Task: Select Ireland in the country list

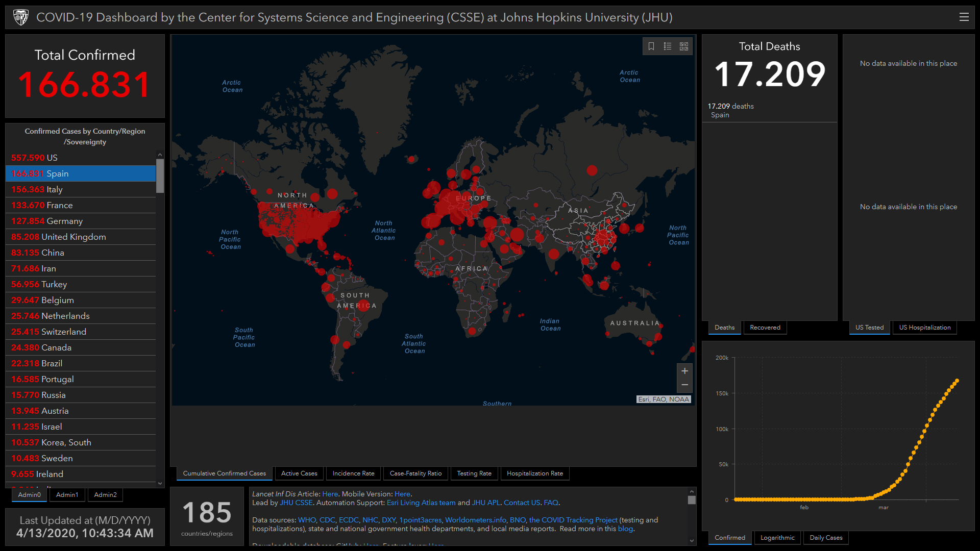Action: click(81, 474)
